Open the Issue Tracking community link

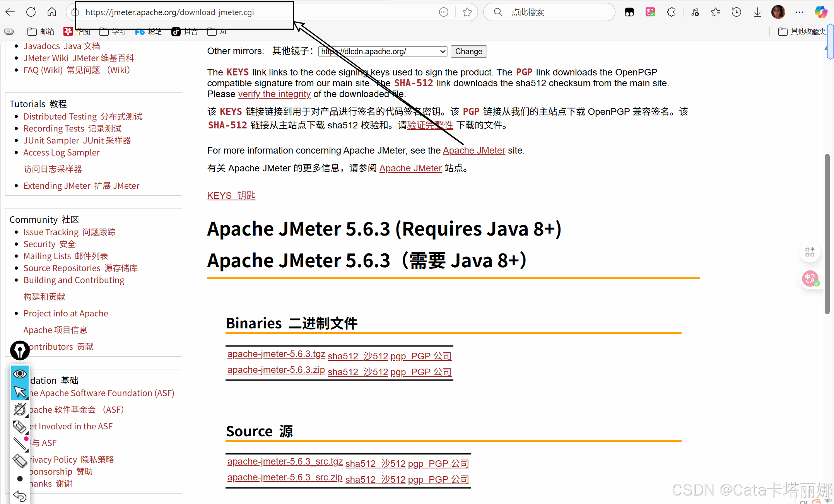70,232
